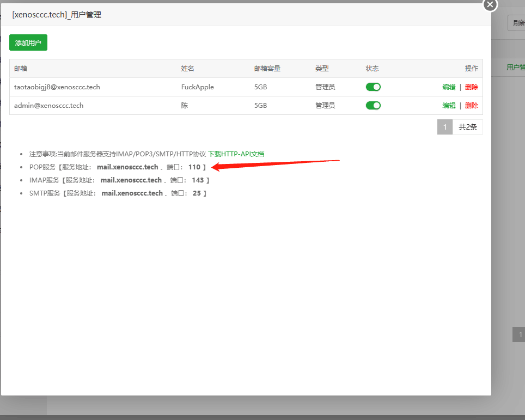Click the 邮箱容量 column header
Viewport: 525px width, 420px height.
[x=267, y=68]
